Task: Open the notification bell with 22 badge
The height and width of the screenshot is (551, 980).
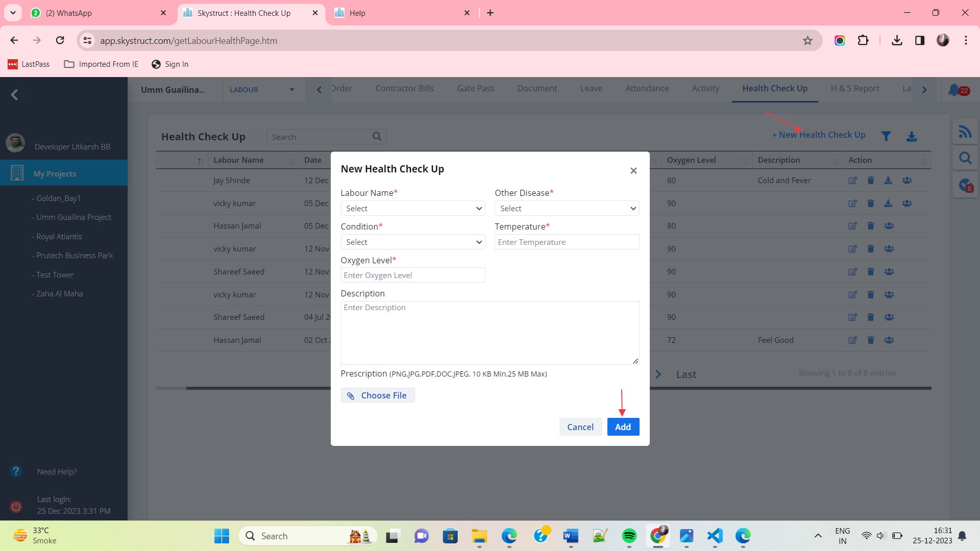Action: coord(954,90)
